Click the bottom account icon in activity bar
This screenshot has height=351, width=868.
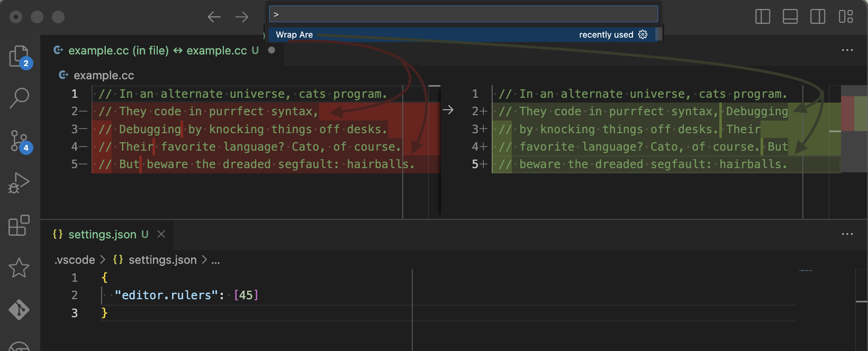pyautogui.click(x=20, y=346)
